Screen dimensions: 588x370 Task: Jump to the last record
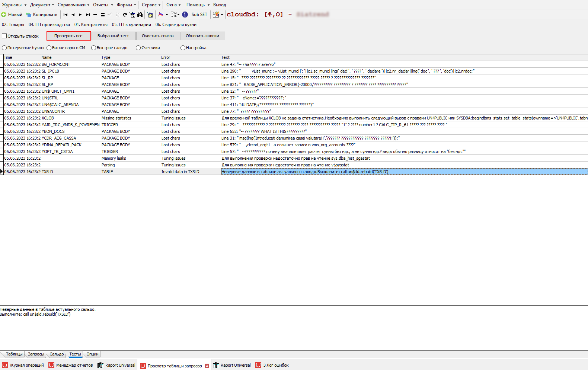(x=88, y=15)
